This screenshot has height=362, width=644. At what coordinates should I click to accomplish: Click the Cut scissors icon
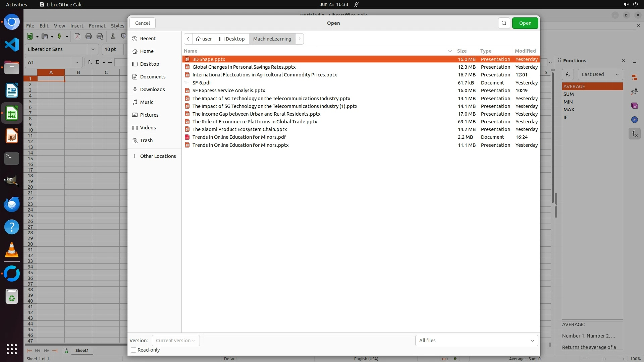point(113,37)
